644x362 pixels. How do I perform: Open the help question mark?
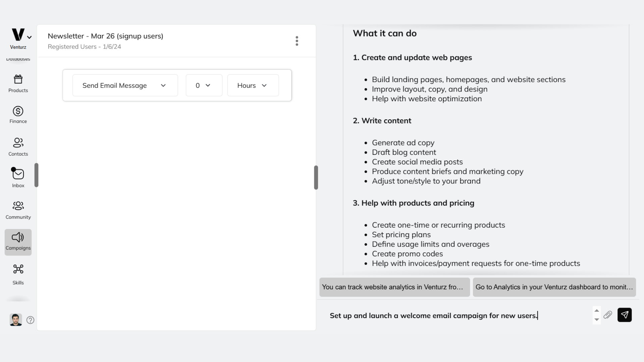(30, 320)
